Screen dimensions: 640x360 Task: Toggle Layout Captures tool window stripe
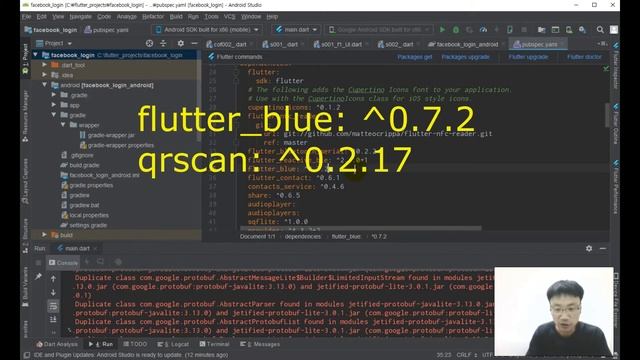pos(25,181)
